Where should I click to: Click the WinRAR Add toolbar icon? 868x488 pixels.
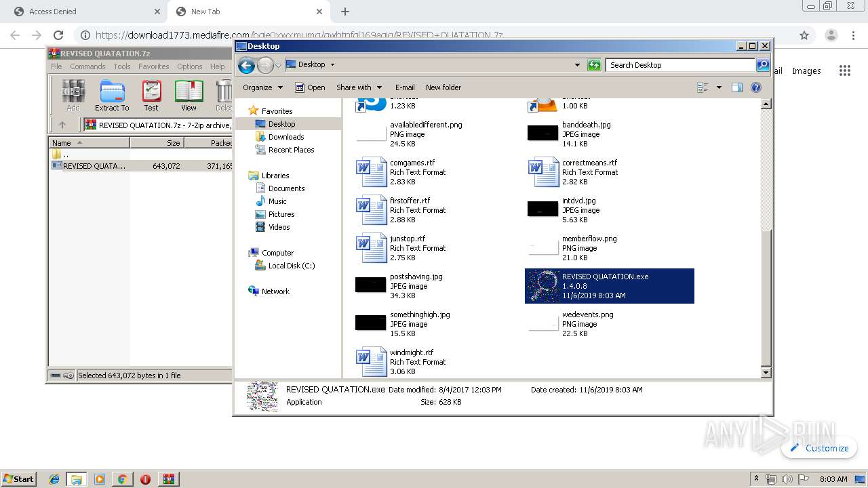tap(73, 95)
